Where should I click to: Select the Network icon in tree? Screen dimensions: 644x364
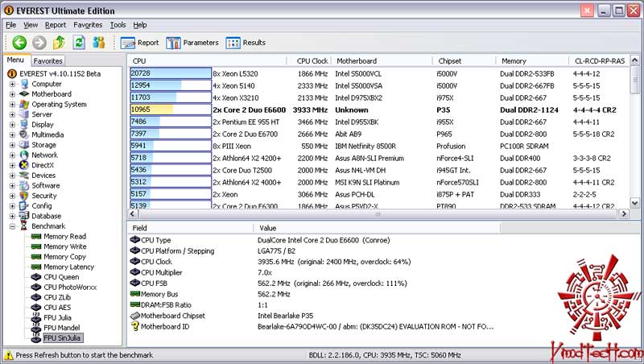pyautogui.click(x=25, y=155)
